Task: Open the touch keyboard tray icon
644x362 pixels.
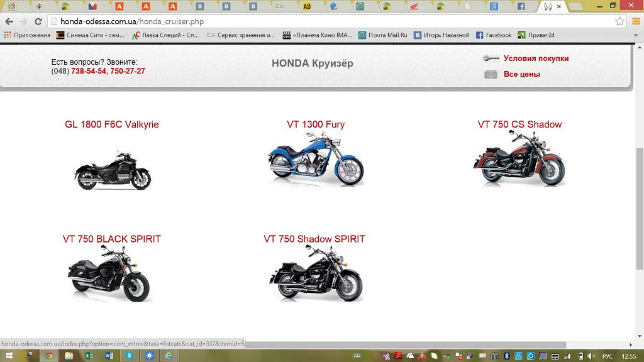Action: tap(357, 356)
